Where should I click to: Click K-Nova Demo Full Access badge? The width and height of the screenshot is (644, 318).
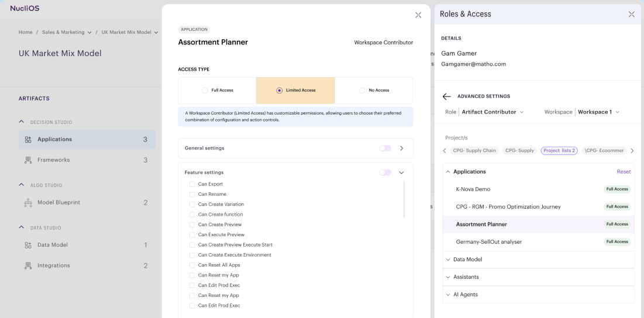coord(617,189)
